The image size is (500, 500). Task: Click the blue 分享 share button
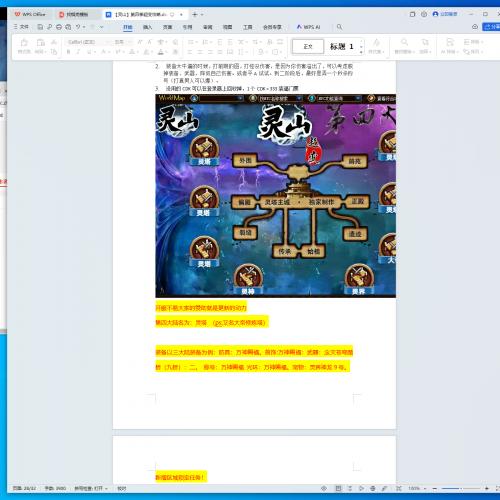(x=491, y=27)
